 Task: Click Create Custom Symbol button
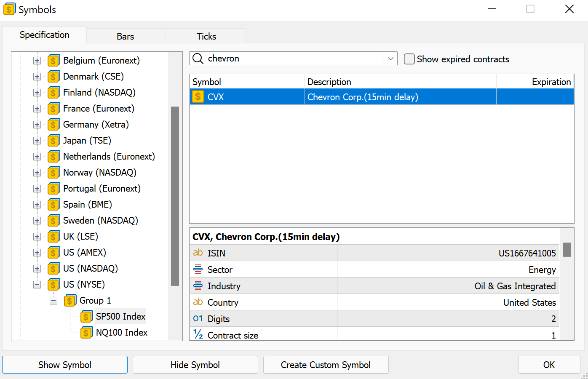(x=326, y=365)
